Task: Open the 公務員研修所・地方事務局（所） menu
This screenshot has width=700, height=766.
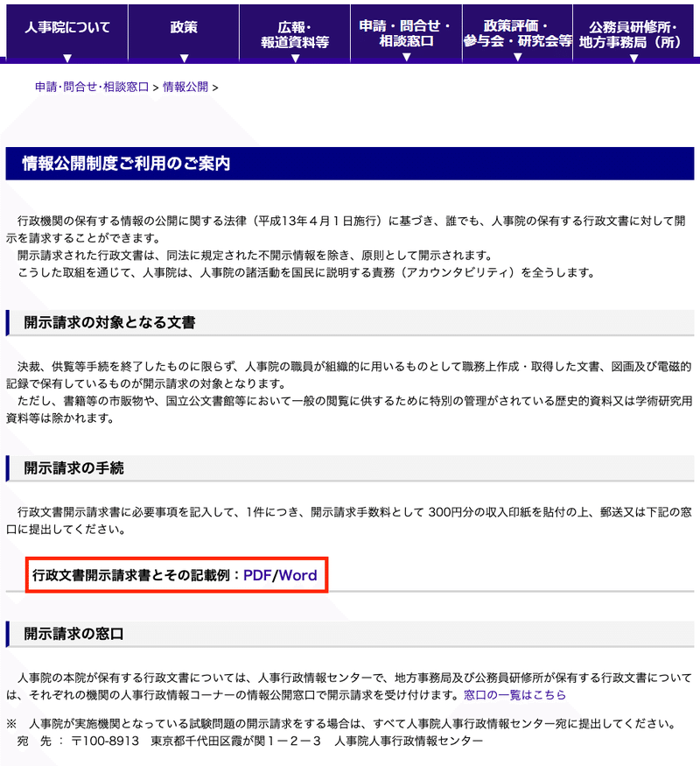Action: (x=633, y=34)
